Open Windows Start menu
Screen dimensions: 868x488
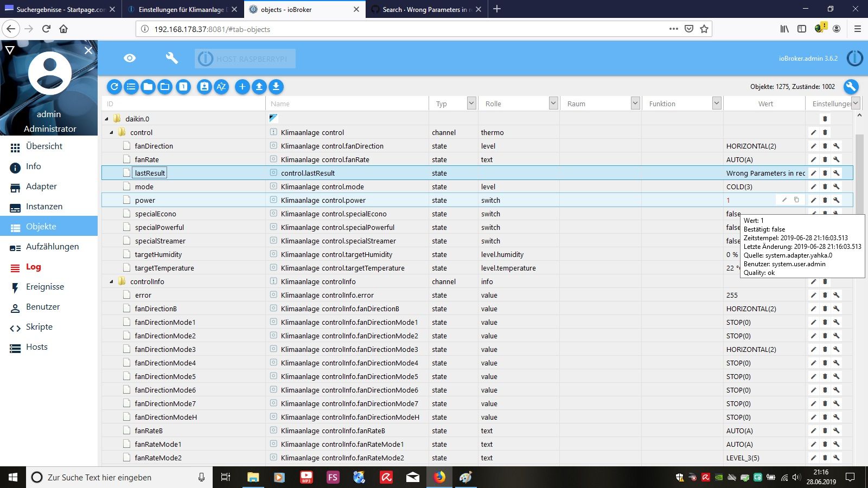(13, 477)
